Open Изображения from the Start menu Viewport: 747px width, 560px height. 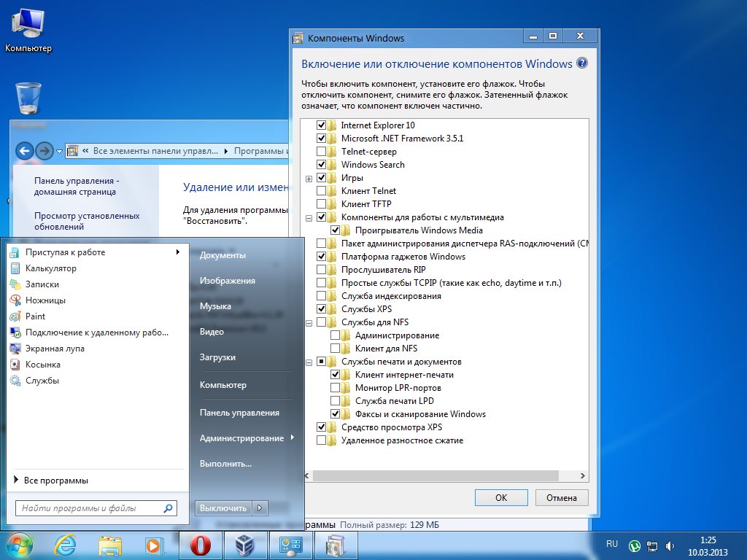(x=228, y=281)
